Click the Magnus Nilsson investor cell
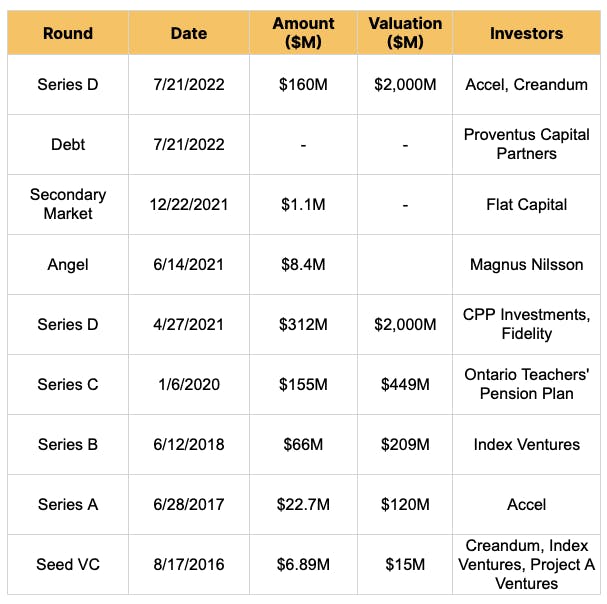Viewport: 607px width, 604px height. click(526, 264)
